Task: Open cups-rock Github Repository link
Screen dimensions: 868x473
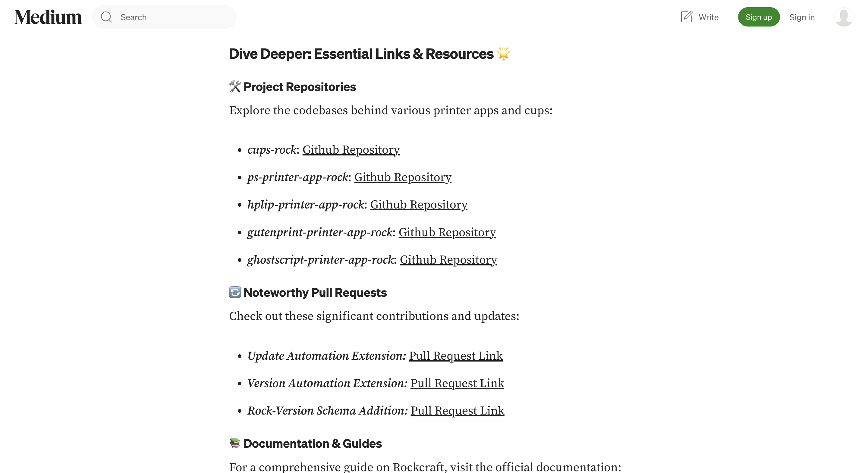Action: click(351, 149)
